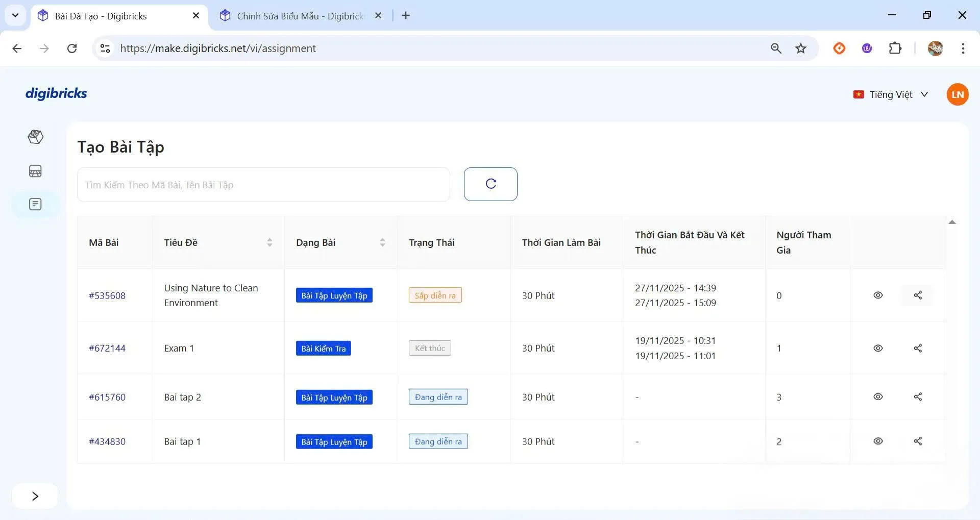The height and width of the screenshot is (520, 980).
Task: Click eye icon for Exam 1
Action: click(x=877, y=348)
